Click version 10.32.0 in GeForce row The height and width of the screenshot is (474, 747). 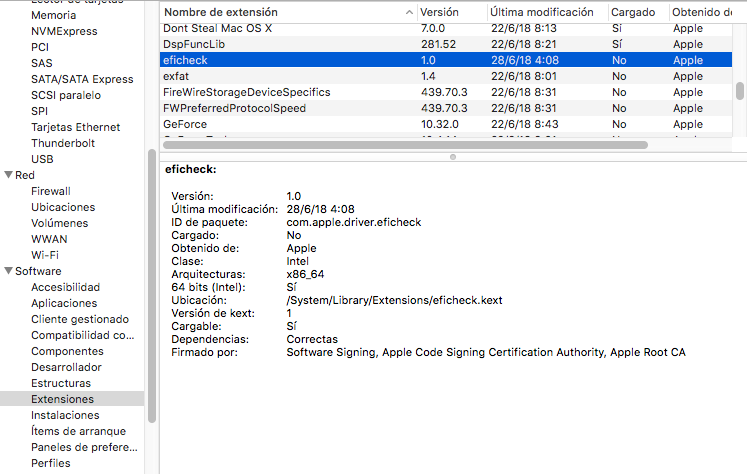[x=440, y=124]
